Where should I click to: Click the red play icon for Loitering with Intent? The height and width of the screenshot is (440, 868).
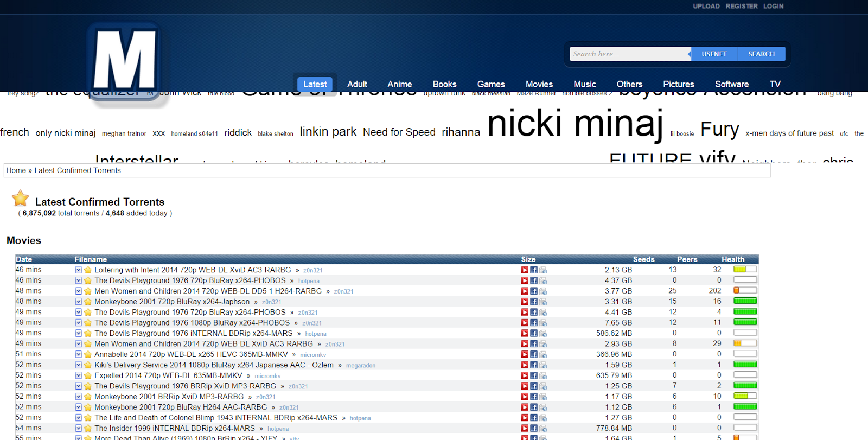525,270
